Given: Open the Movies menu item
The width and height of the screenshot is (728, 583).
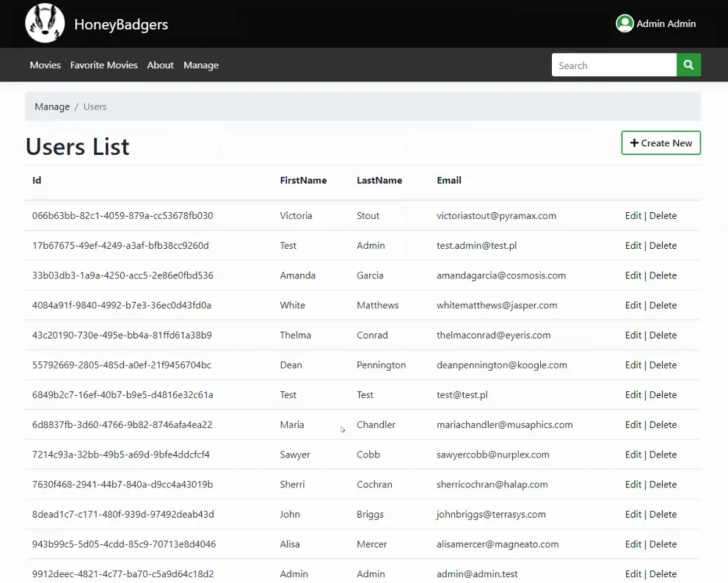Looking at the screenshot, I should point(45,65).
